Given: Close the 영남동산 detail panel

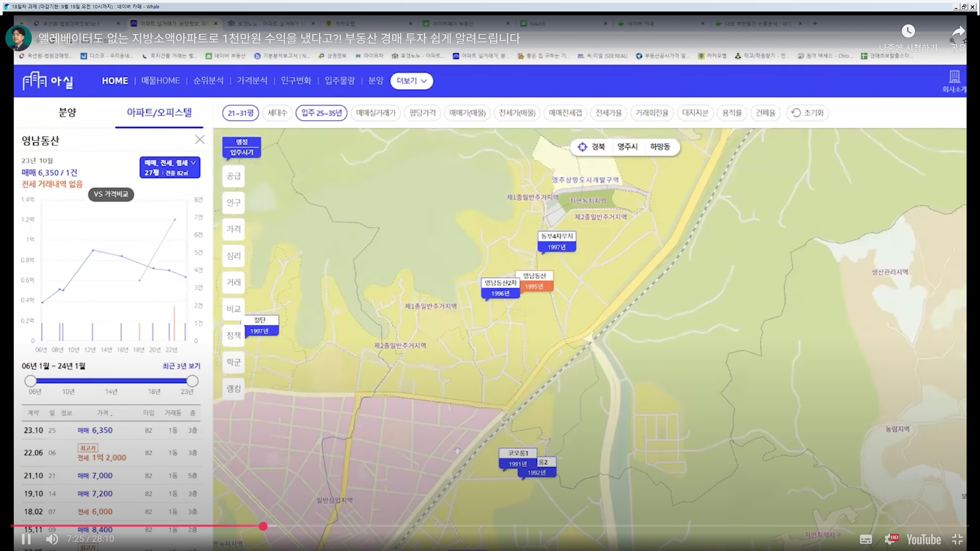Looking at the screenshot, I should coord(199,140).
